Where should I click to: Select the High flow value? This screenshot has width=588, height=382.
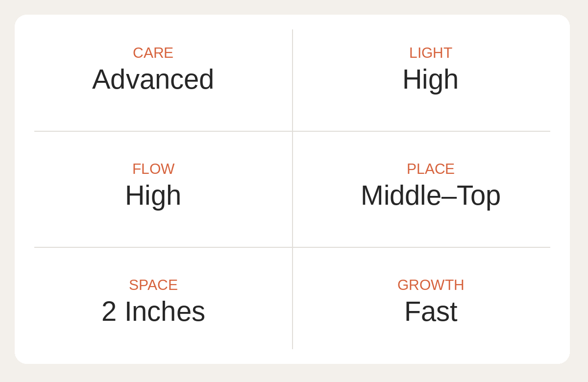(x=153, y=195)
